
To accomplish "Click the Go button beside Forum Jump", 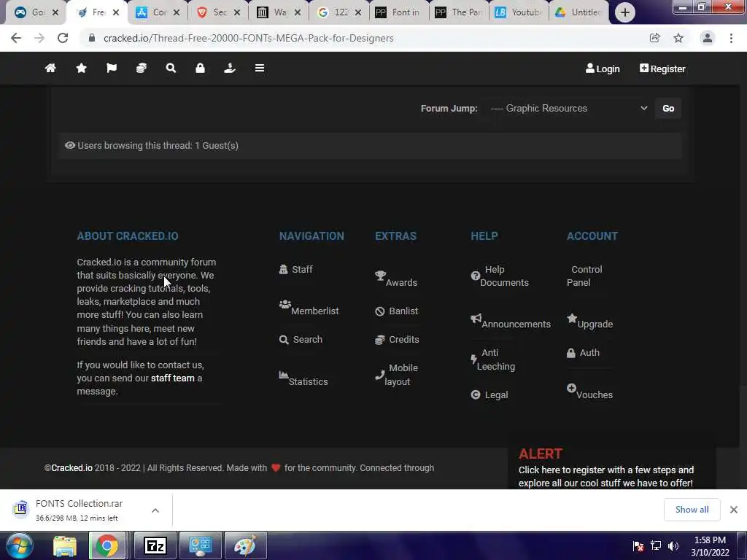I will coord(668,108).
